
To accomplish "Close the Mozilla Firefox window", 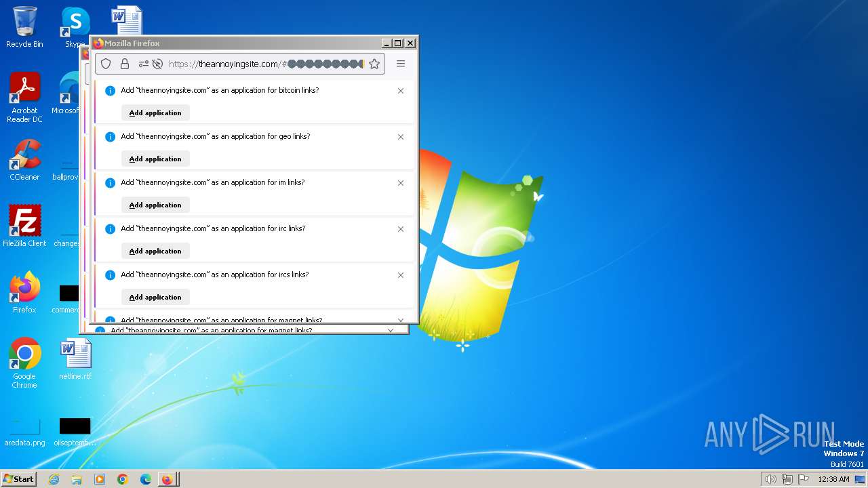I will [410, 43].
